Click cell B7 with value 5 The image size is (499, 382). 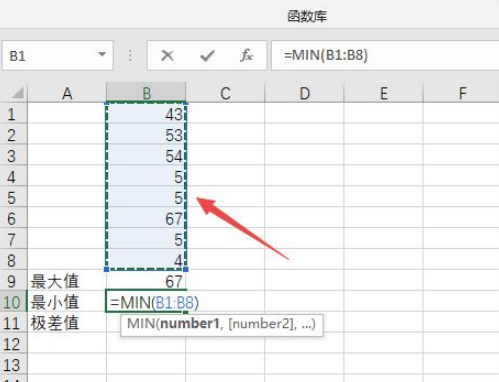(x=146, y=239)
